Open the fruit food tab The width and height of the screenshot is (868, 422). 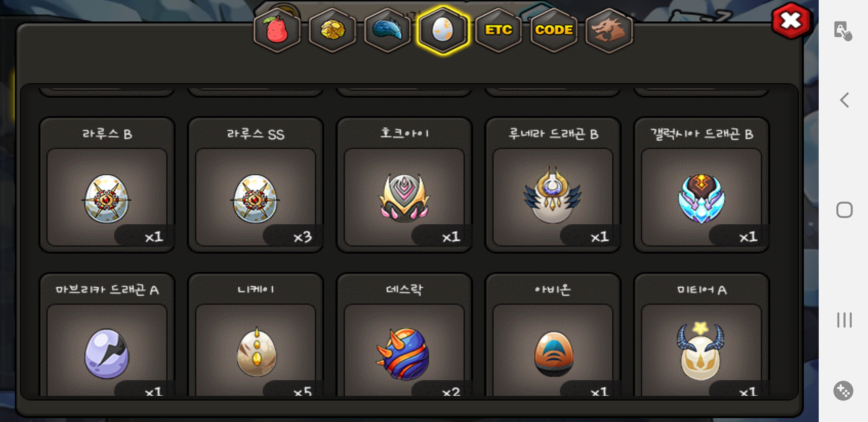click(x=277, y=30)
